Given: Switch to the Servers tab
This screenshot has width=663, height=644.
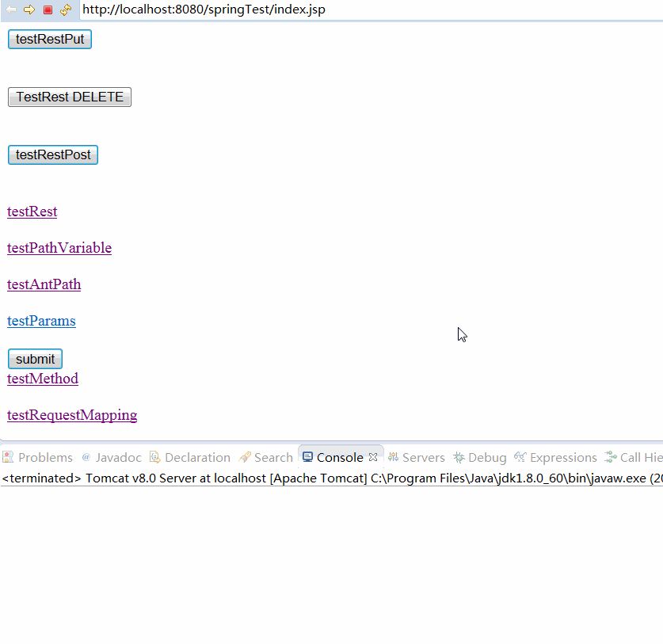Looking at the screenshot, I should coord(417,458).
